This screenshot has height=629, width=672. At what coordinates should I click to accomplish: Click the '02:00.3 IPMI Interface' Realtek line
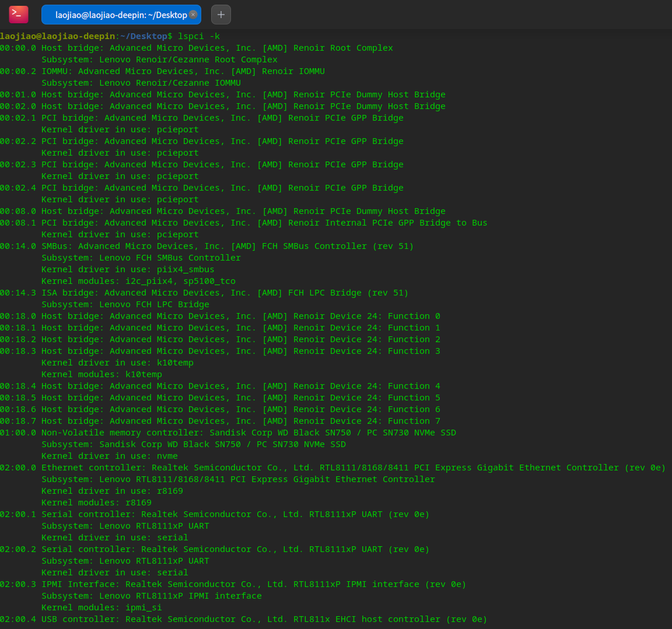pyautogui.click(x=233, y=585)
